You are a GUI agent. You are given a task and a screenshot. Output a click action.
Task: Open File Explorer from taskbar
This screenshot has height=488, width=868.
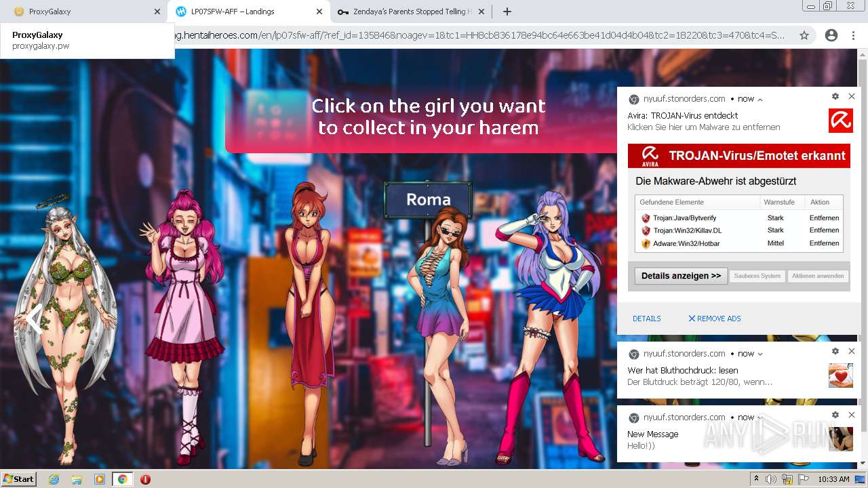77,479
